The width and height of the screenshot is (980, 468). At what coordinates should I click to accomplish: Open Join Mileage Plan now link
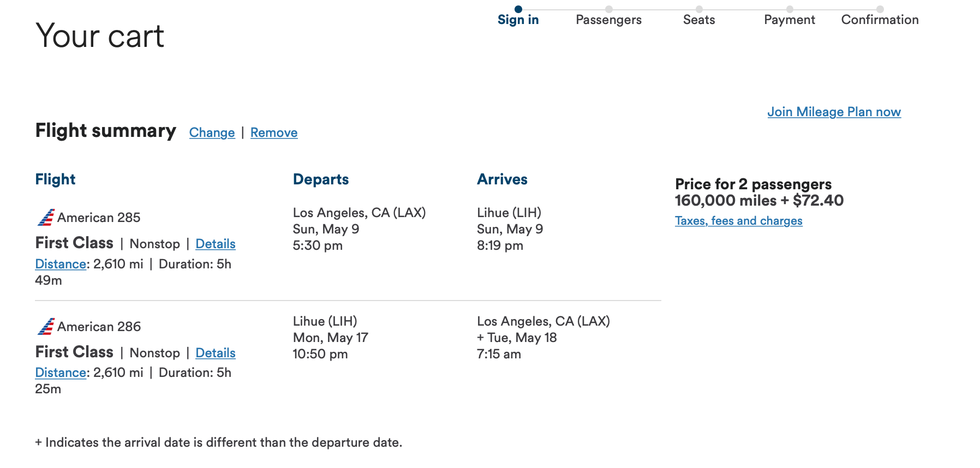coord(834,112)
